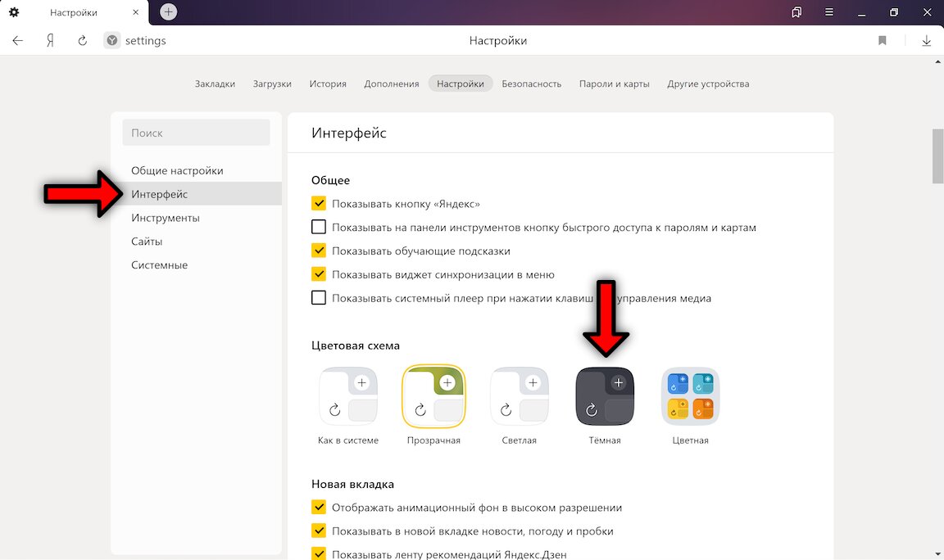Viewport: 944px width, 560px height.
Task: Choose the Светлая color scheme
Action: point(519,396)
